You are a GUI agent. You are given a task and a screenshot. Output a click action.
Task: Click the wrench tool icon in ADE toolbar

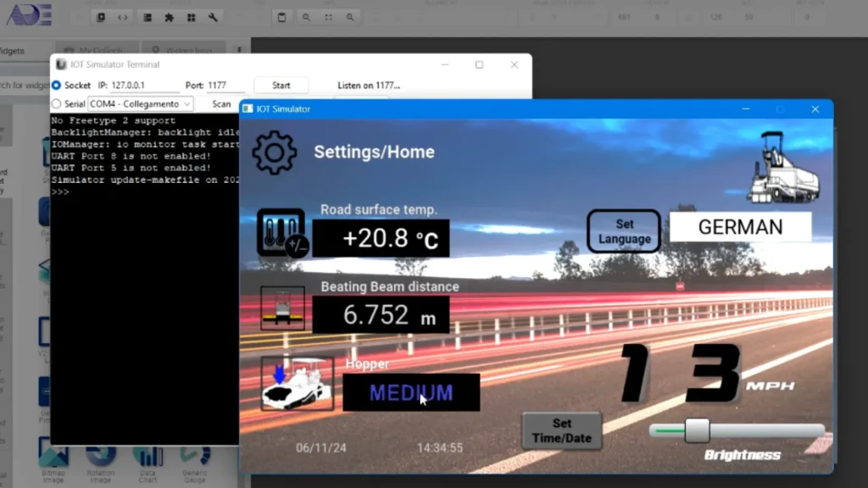[x=213, y=17]
